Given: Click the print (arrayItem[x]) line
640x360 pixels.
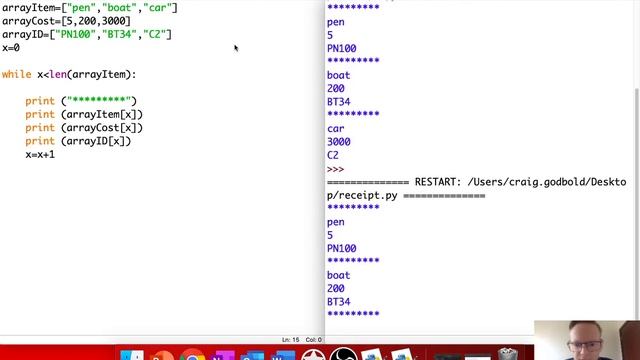Looking at the screenshot, I should (84, 114).
